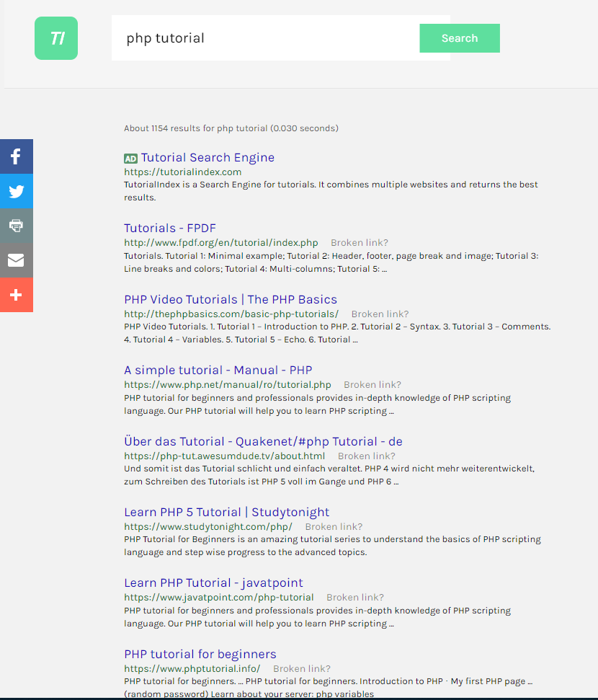
Task: Open php.net manual tutorial URL
Action: (228, 385)
